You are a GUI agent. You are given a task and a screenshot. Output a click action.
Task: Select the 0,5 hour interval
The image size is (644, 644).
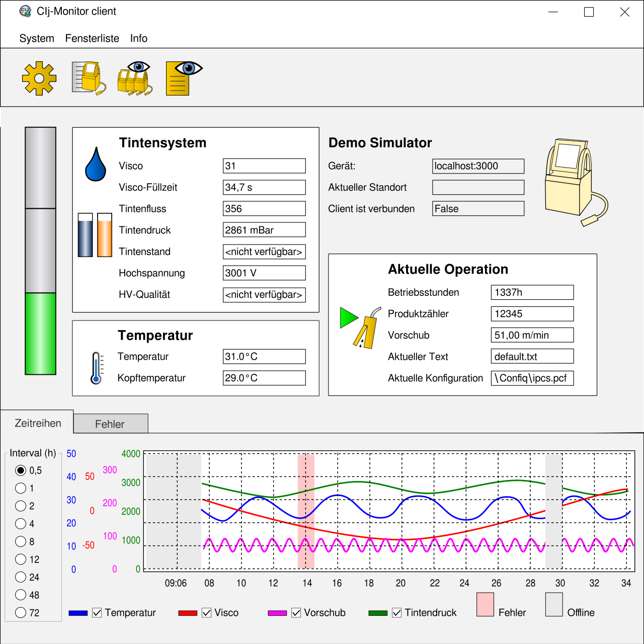(21, 470)
